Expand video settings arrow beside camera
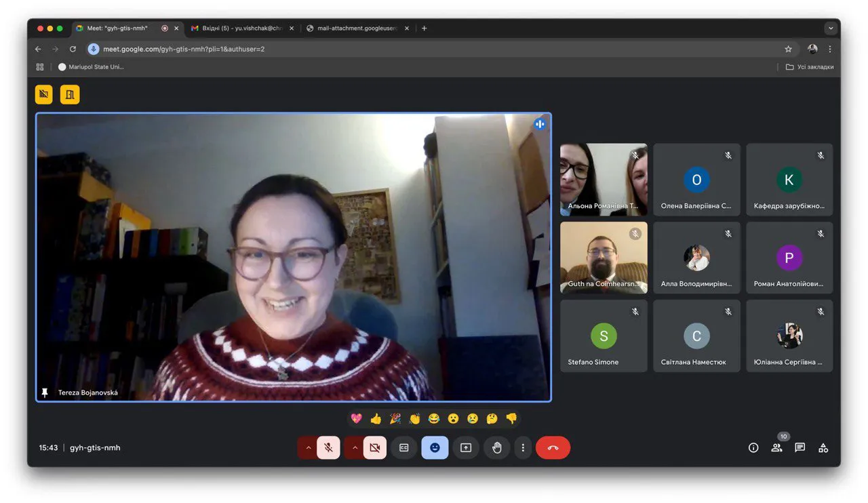 coord(355,448)
